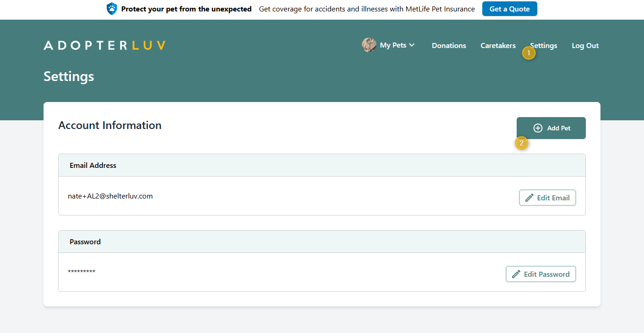This screenshot has width=644, height=333.
Task: Open the Donations page
Action: tap(448, 46)
